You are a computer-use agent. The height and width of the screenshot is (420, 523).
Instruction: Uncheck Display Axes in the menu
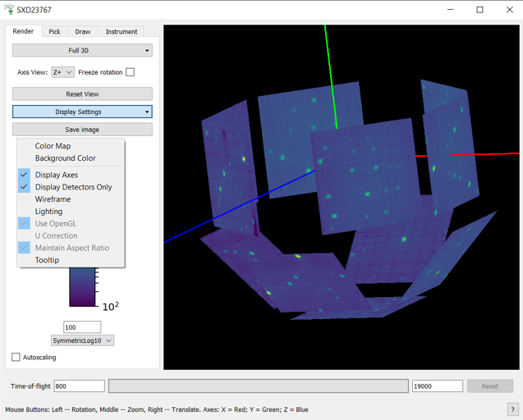(x=56, y=175)
